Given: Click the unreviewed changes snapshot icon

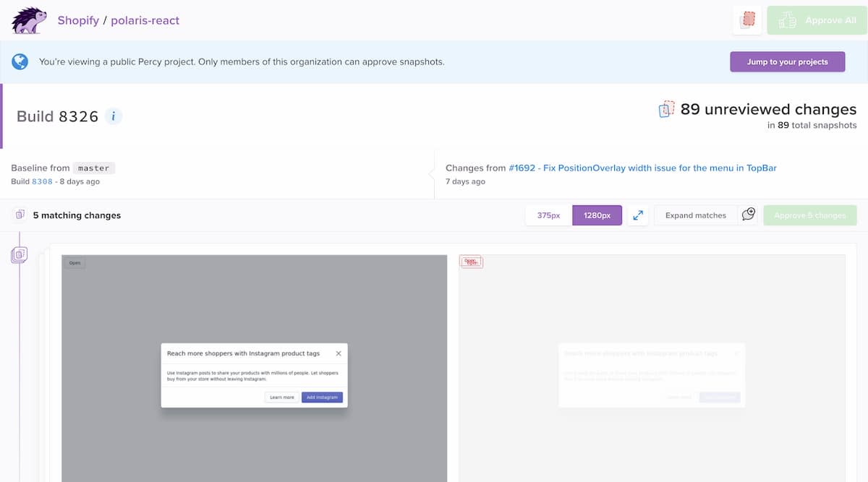Looking at the screenshot, I should pos(666,109).
